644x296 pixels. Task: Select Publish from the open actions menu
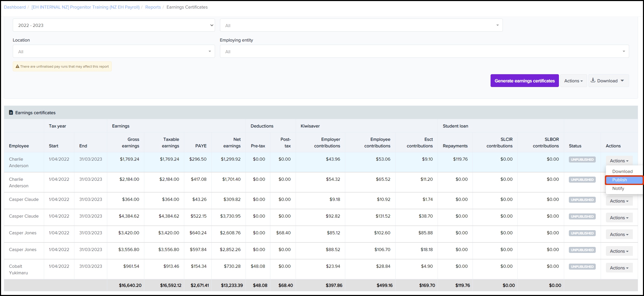click(x=619, y=180)
